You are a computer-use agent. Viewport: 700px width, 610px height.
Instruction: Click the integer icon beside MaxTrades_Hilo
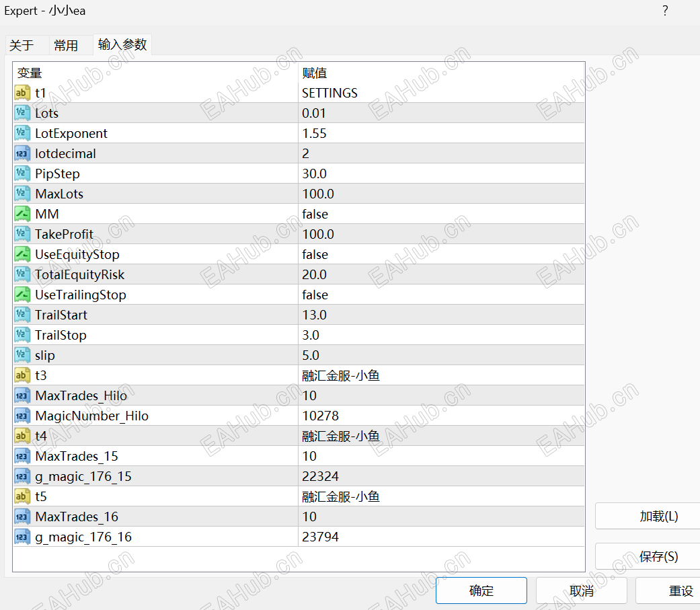click(x=22, y=395)
